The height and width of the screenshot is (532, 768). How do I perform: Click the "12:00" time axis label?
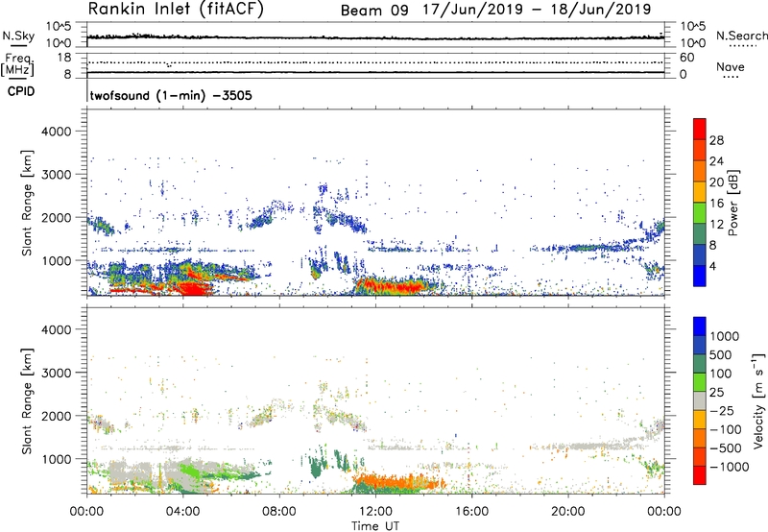[x=375, y=512]
